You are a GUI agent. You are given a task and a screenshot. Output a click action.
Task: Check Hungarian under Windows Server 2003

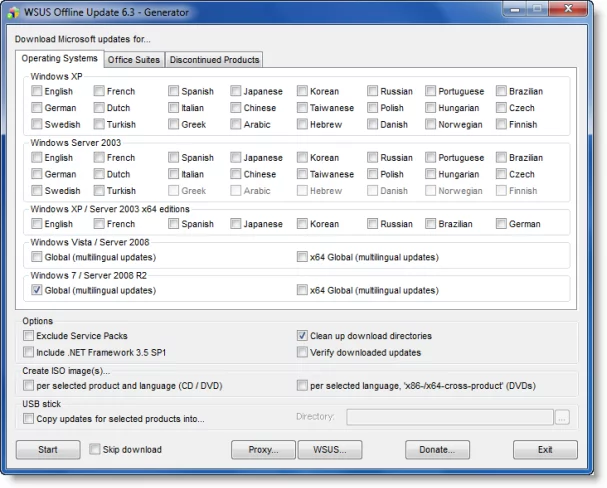click(430, 174)
